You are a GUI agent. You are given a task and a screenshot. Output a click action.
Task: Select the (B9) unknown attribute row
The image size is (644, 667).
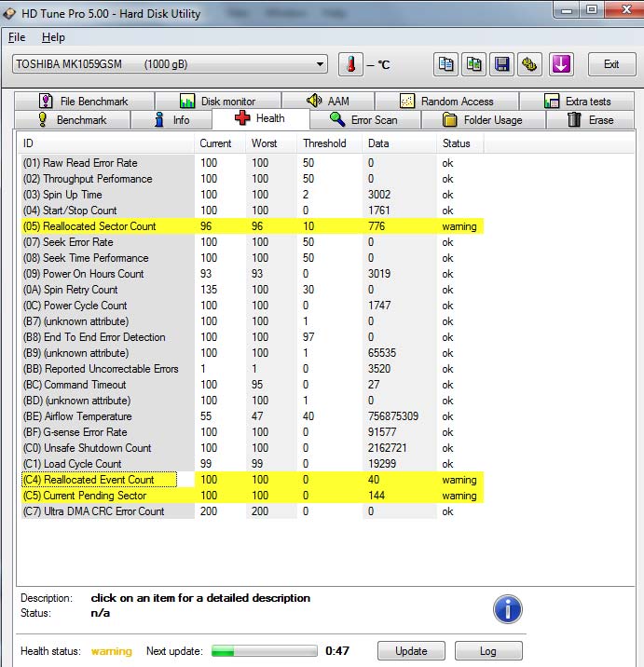pyautogui.click(x=253, y=353)
